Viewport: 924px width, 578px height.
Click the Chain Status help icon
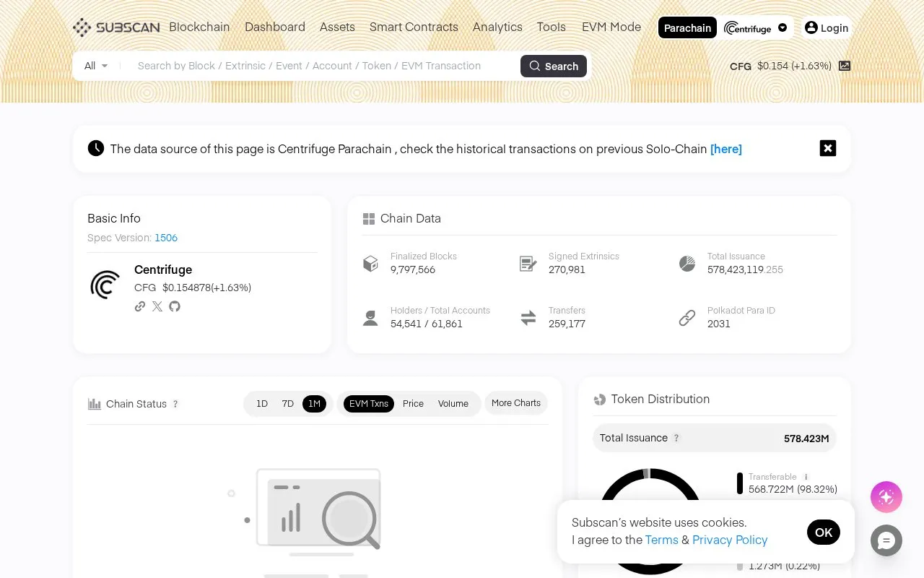coord(175,404)
